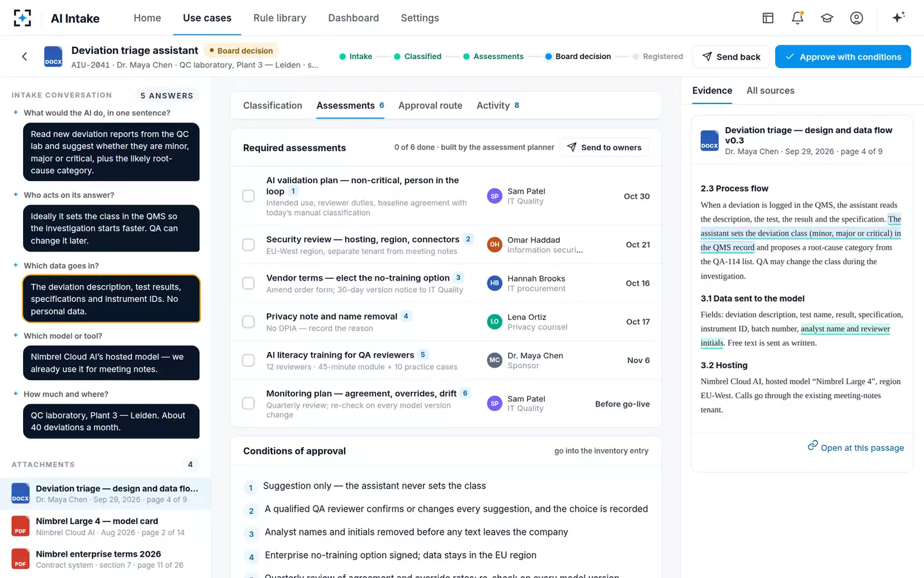Click the evidence marker 2 on Security review

[x=468, y=239]
